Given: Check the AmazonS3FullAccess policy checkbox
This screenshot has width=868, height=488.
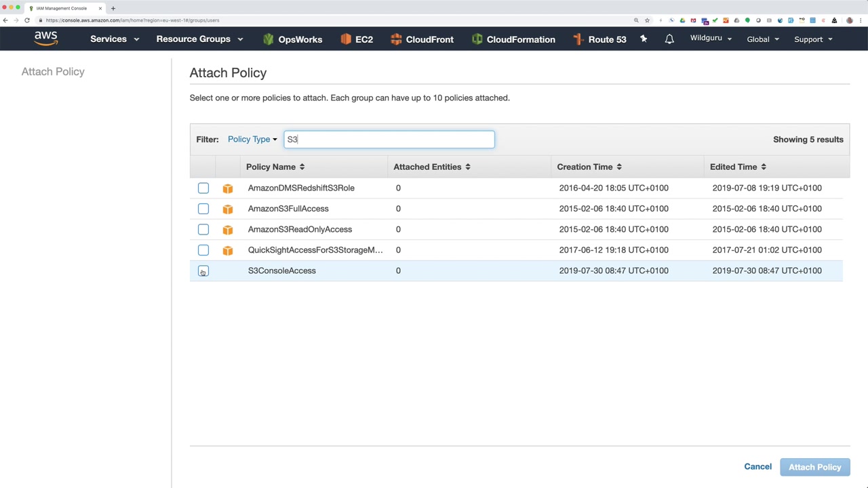Looking at the screenshot, I should (203, 209).
